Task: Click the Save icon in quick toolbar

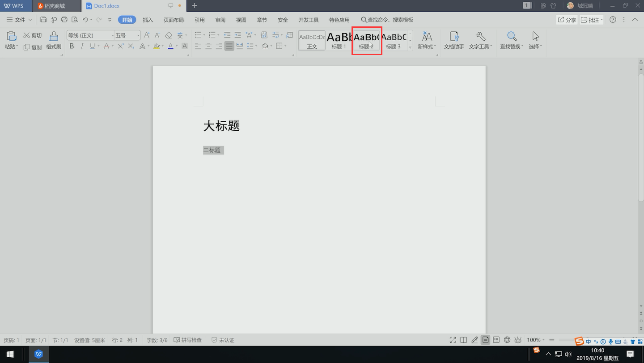Action: coord(43,20)
